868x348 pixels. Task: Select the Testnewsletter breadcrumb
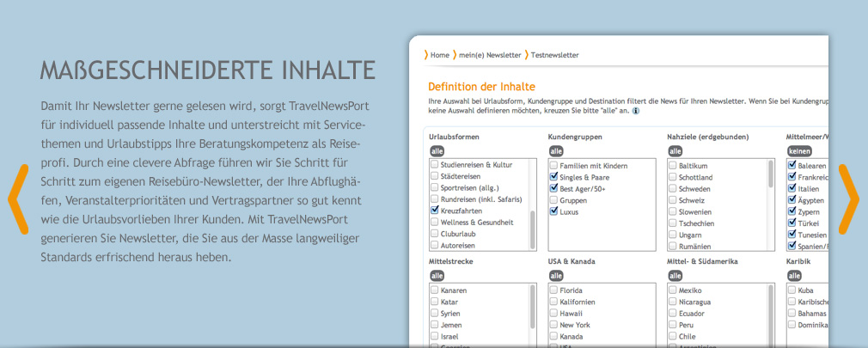coord(554,55)
